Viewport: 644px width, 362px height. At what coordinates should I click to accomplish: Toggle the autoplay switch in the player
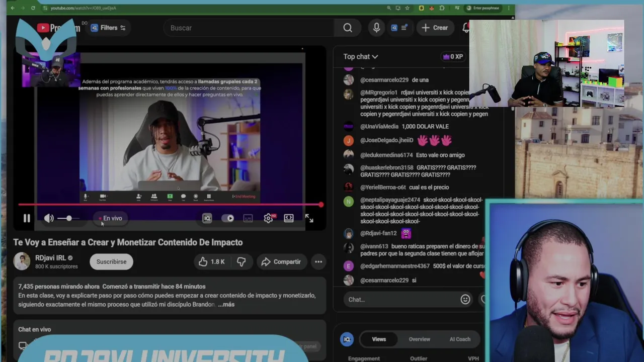[x=227, y=218]
